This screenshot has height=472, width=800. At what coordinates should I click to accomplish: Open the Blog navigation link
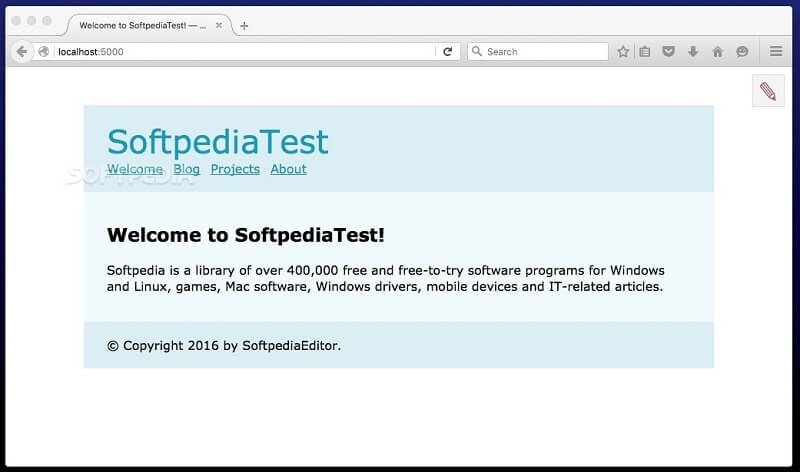pyautogui.click(x=186, y=169)
